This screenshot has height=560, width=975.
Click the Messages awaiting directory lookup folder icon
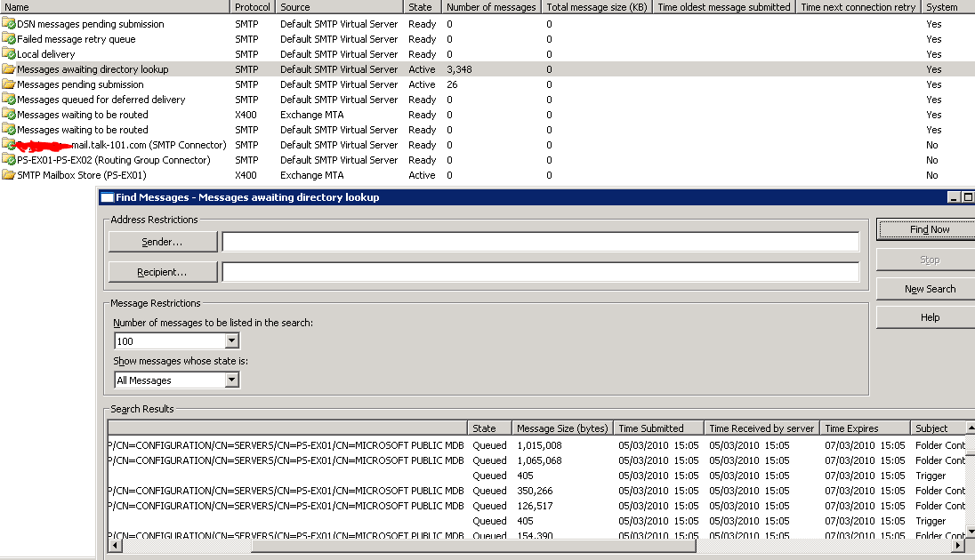point(9,69)
